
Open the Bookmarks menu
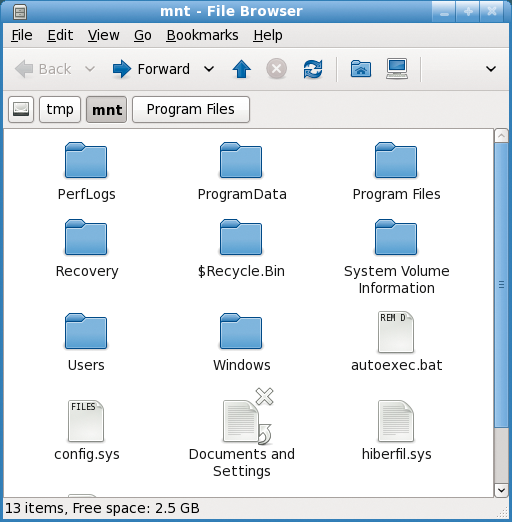point(202,35)
